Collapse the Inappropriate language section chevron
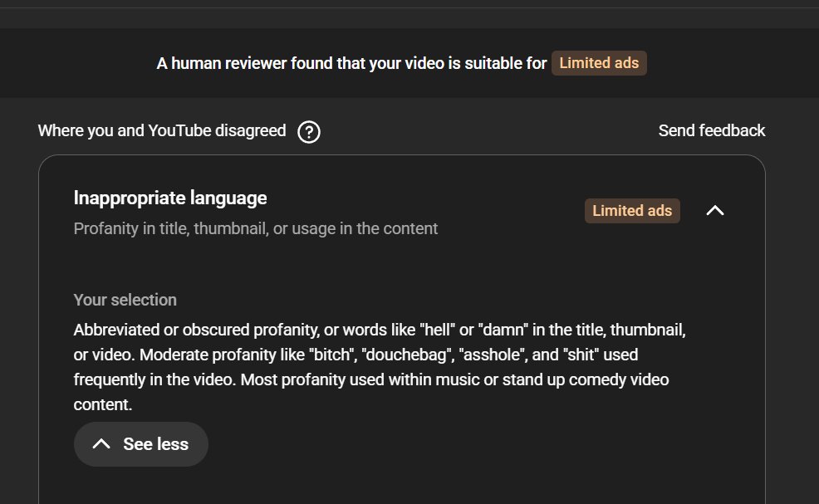 tap(715, 210)
